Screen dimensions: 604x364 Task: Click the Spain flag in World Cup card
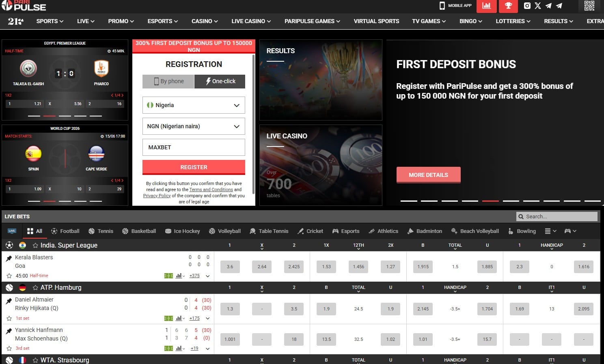tap(33, 154)
